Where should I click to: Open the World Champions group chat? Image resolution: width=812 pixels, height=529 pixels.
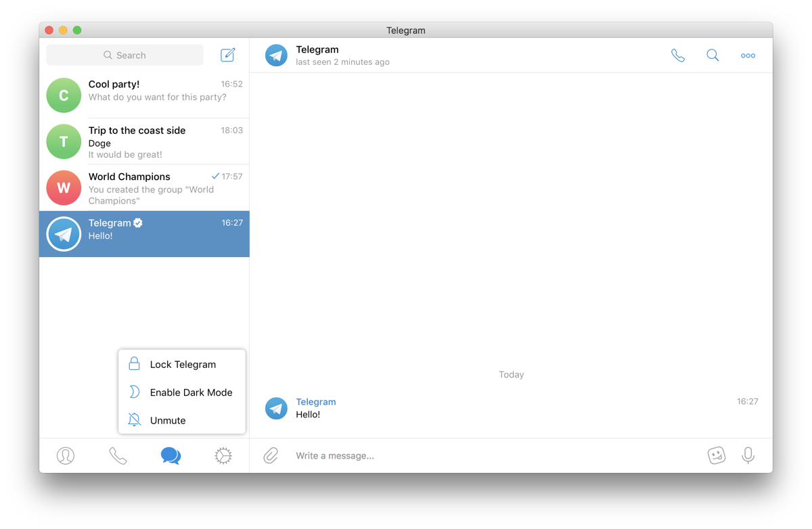pos(144,187)
